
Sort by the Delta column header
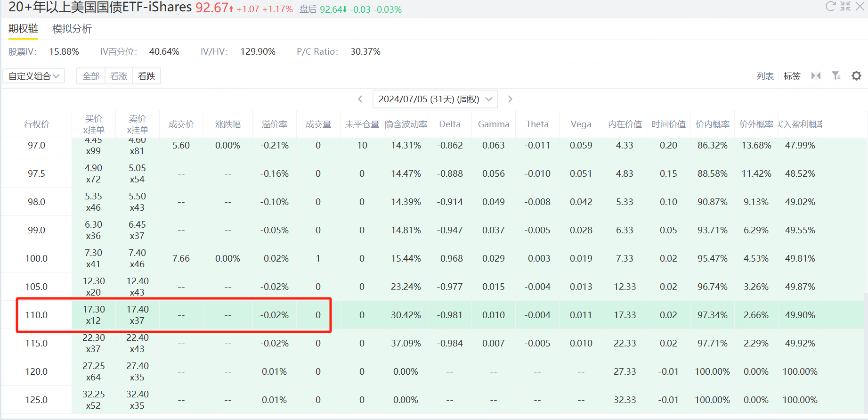450,124
